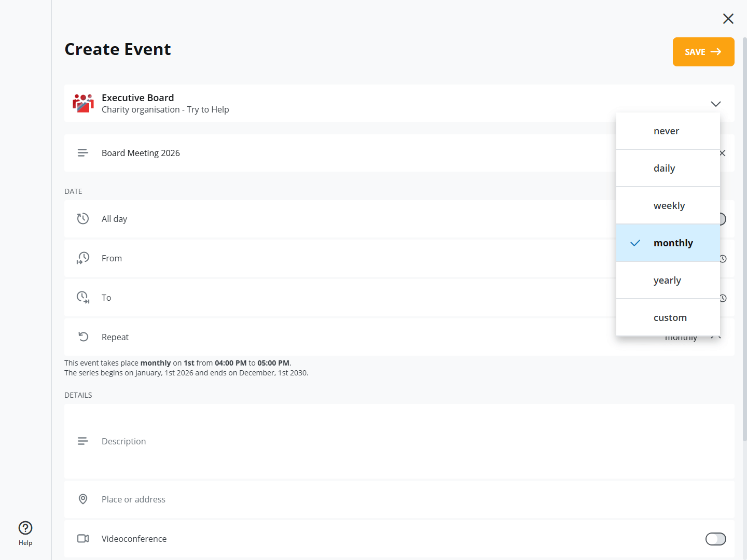747x560 pixels.
Task: Pick 'yearly' in the repeat menu
Action: point(668,281)
